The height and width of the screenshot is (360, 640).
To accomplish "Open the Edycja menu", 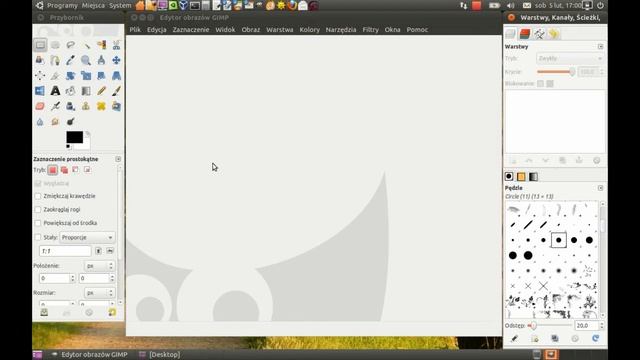I will coord(157,29).
